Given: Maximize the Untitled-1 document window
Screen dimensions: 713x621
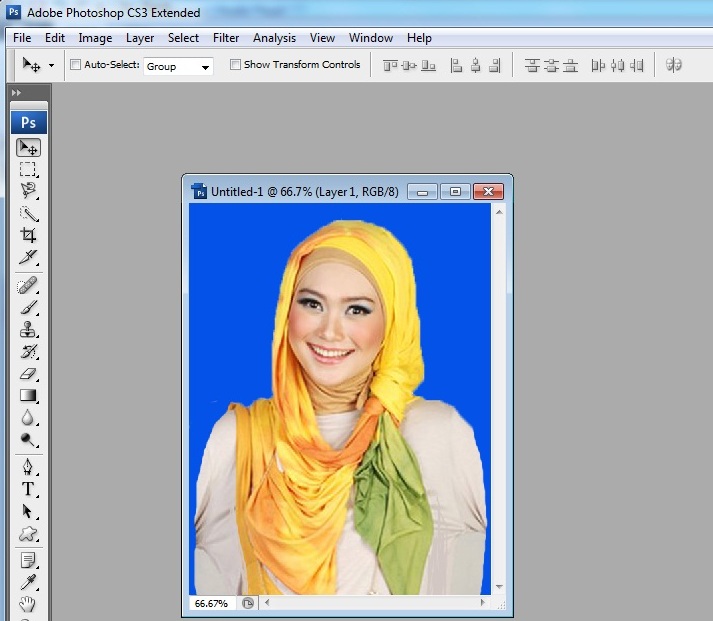Looking at the screenshot, I should click(x=455, y=191).
